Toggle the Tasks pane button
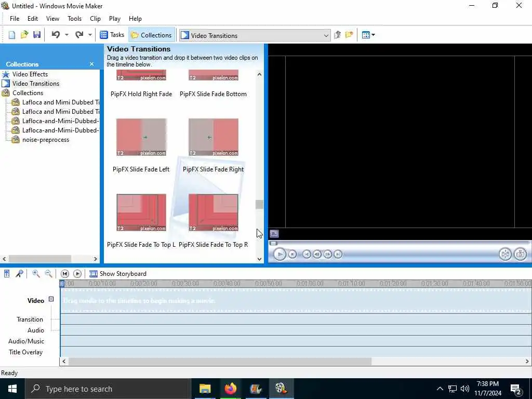This screenshot has height=399, width=532. click(x=112, y=35)
